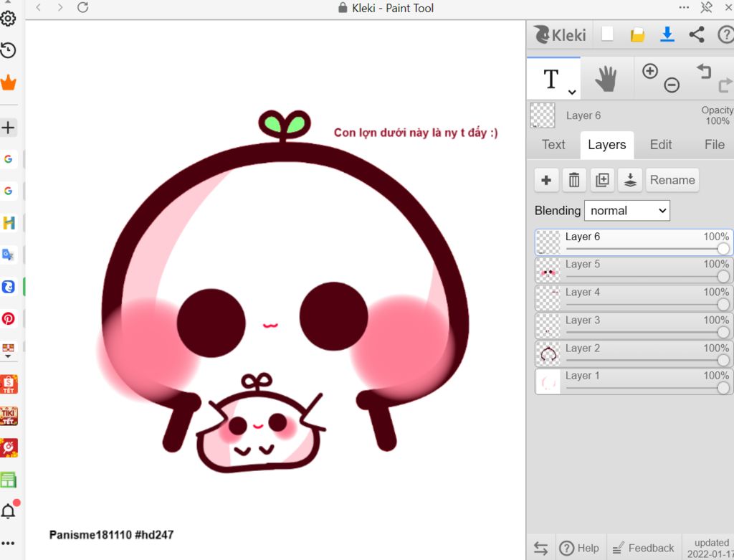Viewport: 734px width, 560px height.
Task: Undo the last action
Action: [x=704, y=71]
